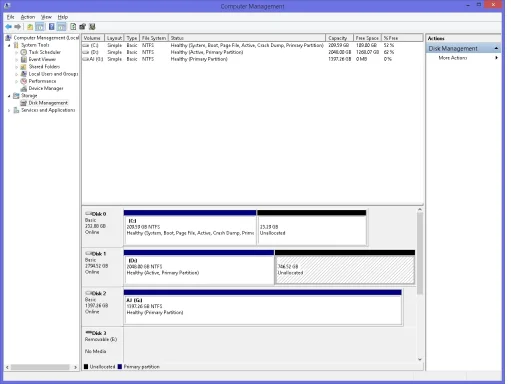Select the (D:) partition on Disk 1

pos(199,267)
